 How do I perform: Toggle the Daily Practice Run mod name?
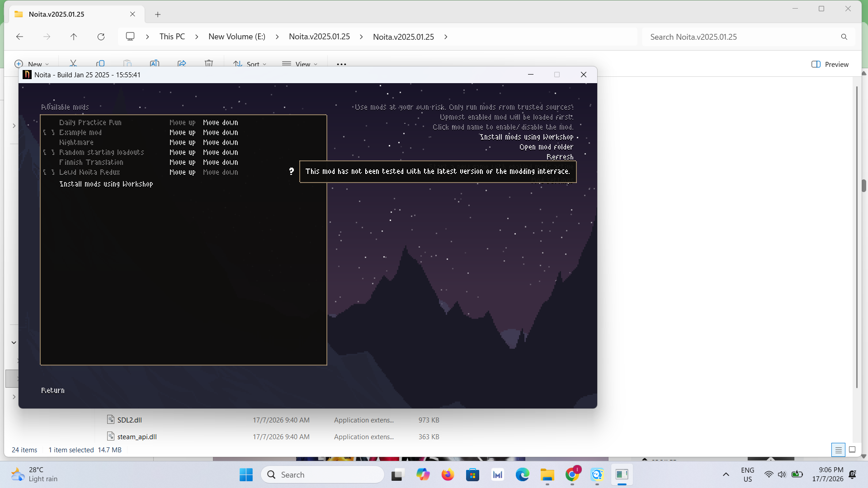coord(90,122)
